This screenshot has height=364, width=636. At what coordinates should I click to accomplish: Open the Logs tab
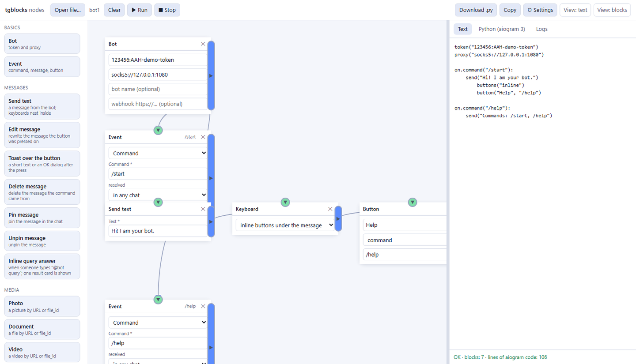click(541, 29)
